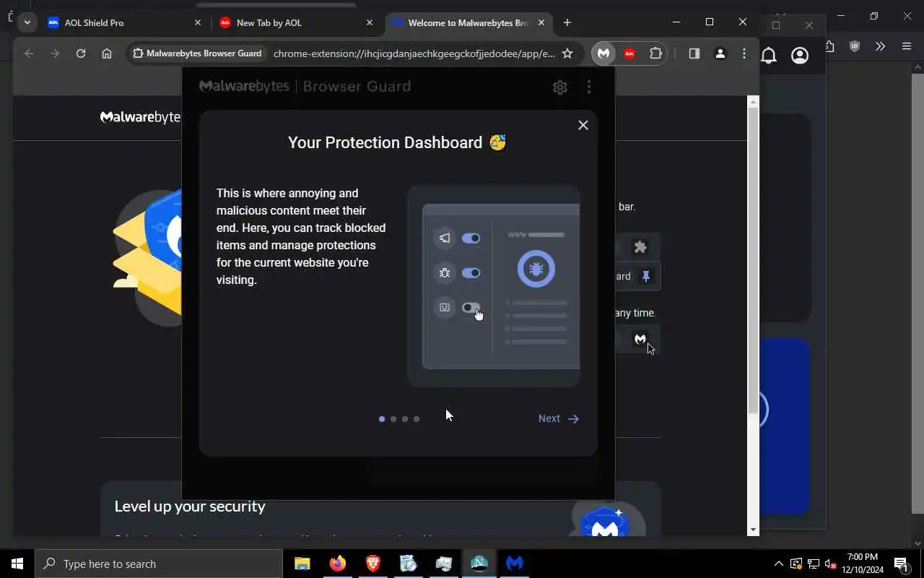The image size is (924, 578).
Task: Open Firefox from the taskbar
Action: [x=338, y=564]
